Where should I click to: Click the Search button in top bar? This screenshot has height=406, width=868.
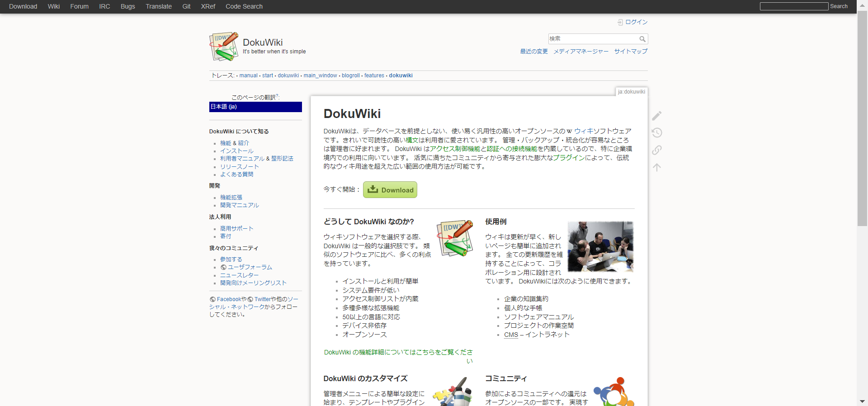pyautogui.click(x=839, y=6)
